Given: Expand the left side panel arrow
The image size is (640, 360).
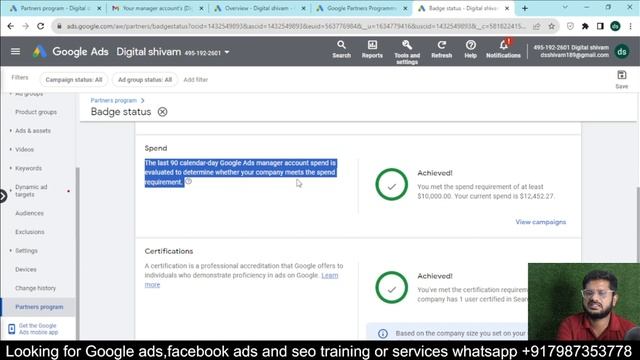Looking at the screenshot, I should click(2, 196).
